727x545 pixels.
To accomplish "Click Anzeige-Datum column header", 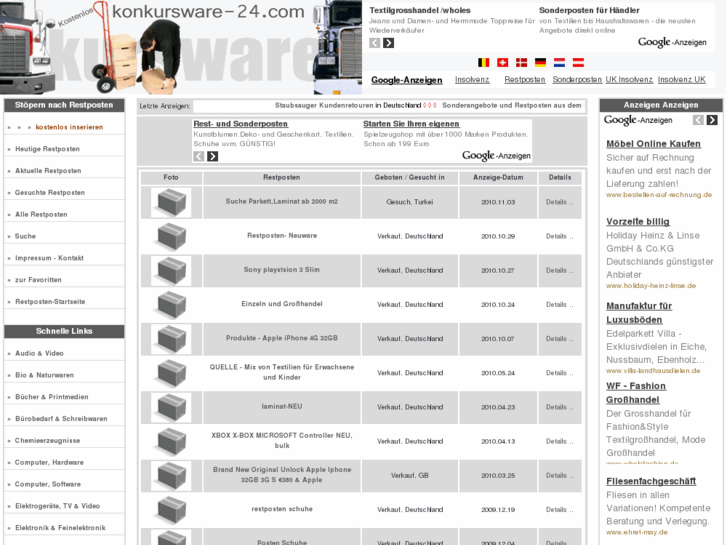I will tap(498, 178).
